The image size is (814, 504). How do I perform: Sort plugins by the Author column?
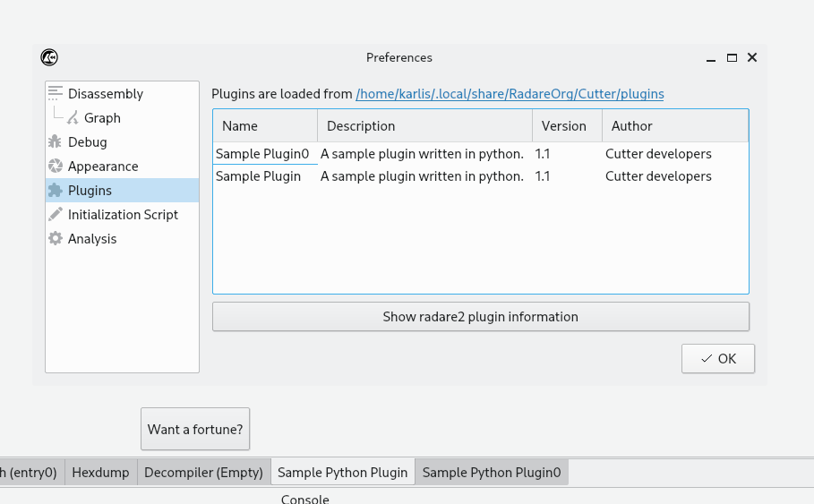[675, 126]
